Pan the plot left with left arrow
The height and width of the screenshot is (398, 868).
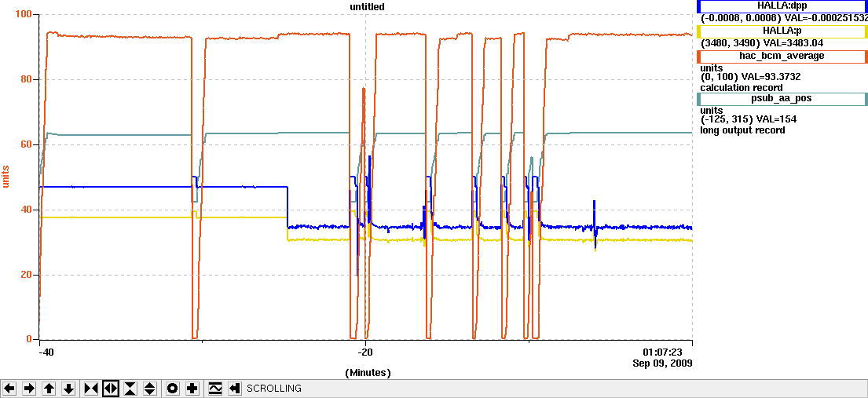[x=9, y=389]
